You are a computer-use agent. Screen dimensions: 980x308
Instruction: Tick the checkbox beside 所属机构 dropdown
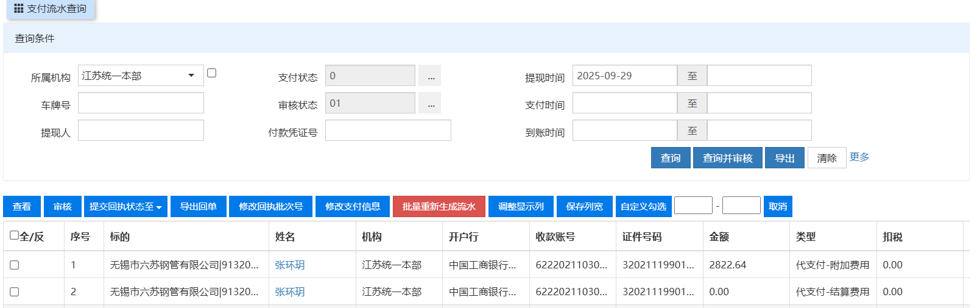(x=211, y=73)
